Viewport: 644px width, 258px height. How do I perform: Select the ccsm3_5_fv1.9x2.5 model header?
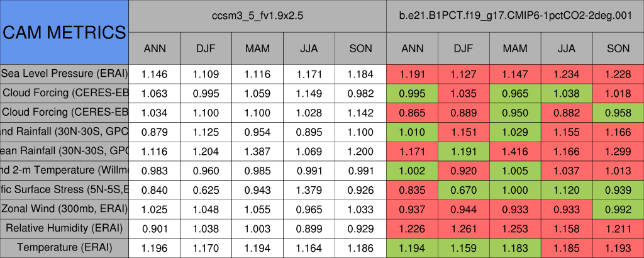pyautogui.click(x=258, y=16)
